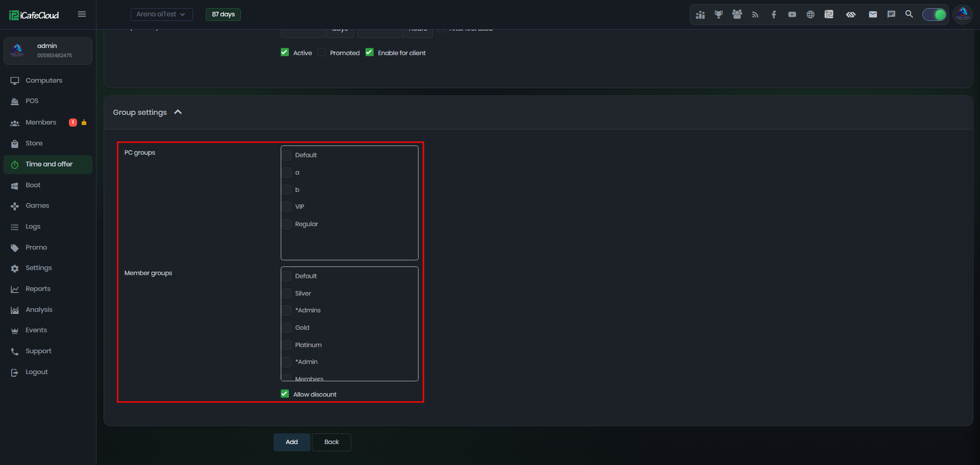The height and width of the screenshot is (465, 980).
Task: Check VIP in PC groups
Action: coord(287,207)
